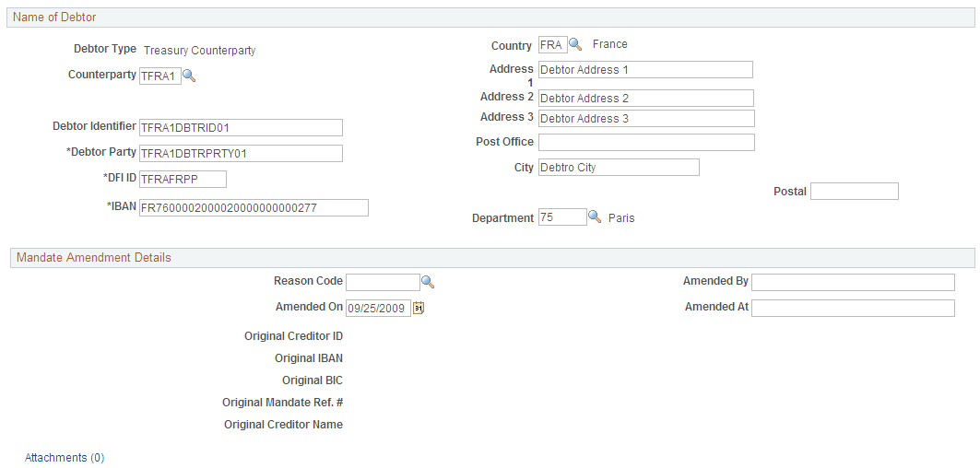The image size is (980, 468).
Task: Open the Attachments (0) link
Action: (65, 457)
